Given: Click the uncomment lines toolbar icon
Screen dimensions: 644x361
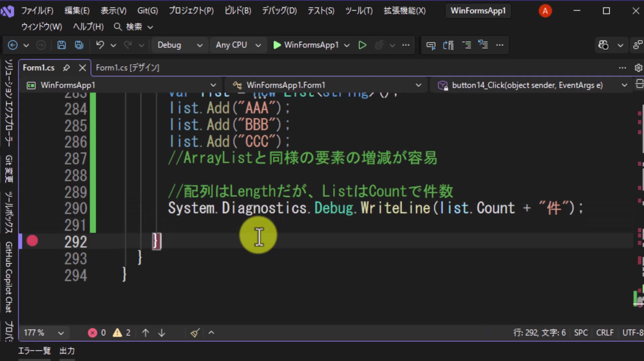Looking at the screenshot, I should [x=483, y=45].
